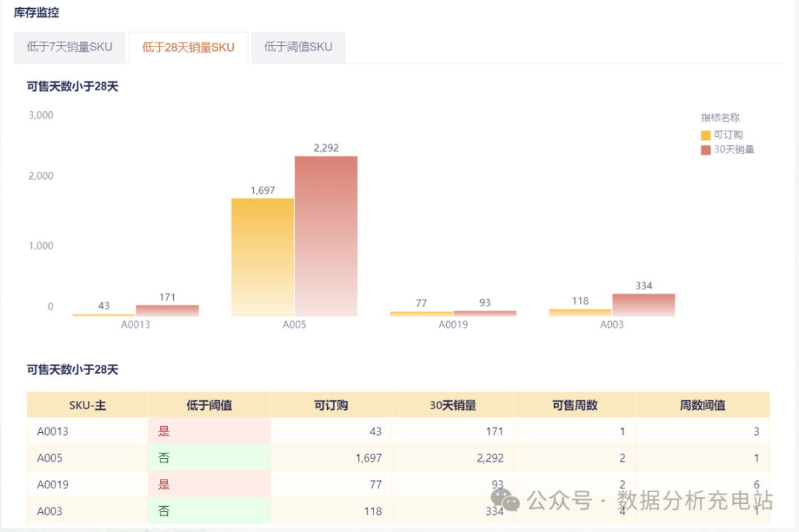Screen dimensions: 799x532
Task: Sort by the 可订购 column header
Action: 331,405
